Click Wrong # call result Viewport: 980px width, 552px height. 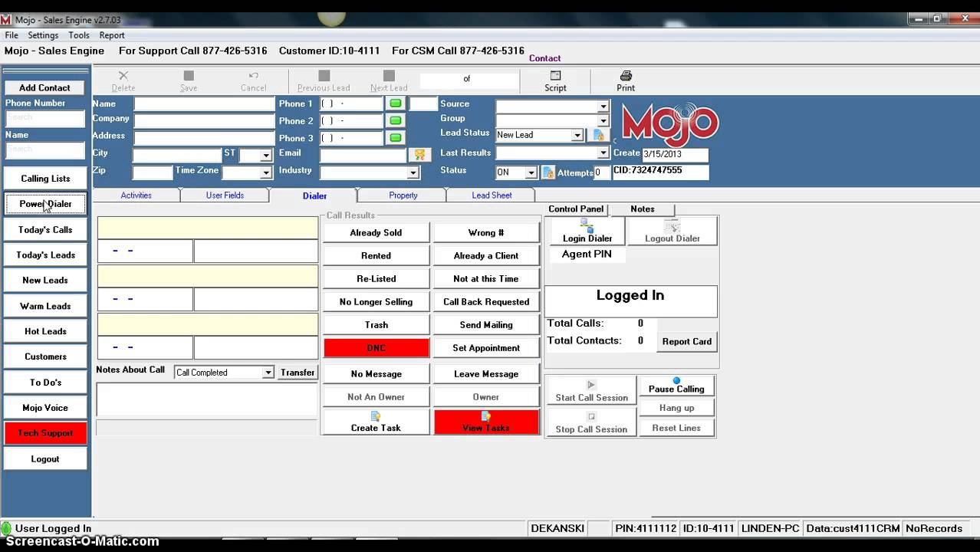(x=486, y=233)
